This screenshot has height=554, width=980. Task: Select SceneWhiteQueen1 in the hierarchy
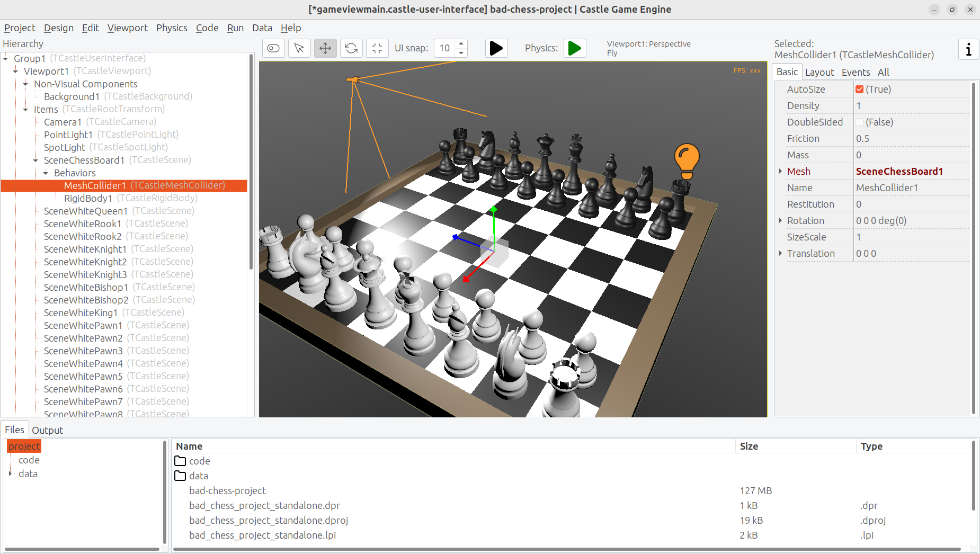(x=119, y=211)
